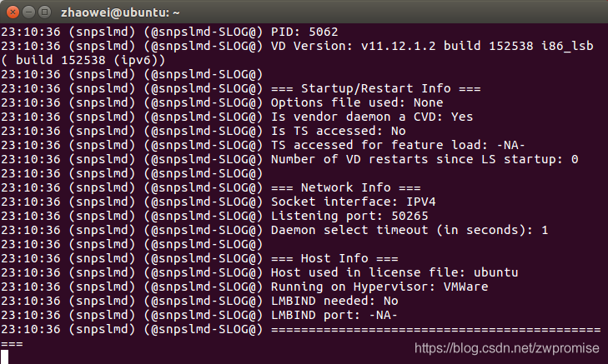
Task: Minimize the terminal window
Action: 29,12
